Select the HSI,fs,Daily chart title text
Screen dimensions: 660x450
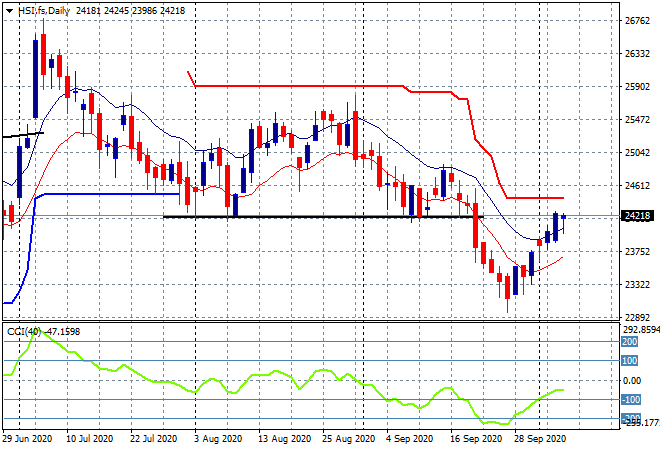point(43,11)
